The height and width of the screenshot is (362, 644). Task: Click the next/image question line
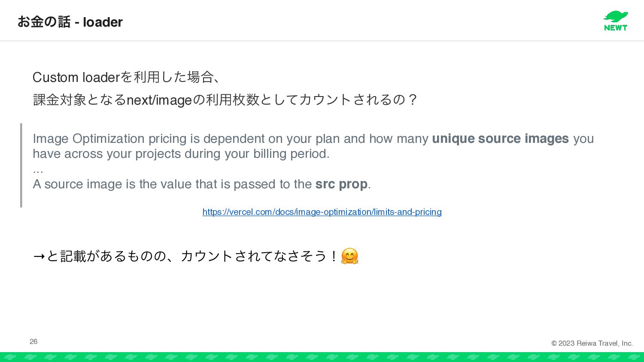pos(225,100)
